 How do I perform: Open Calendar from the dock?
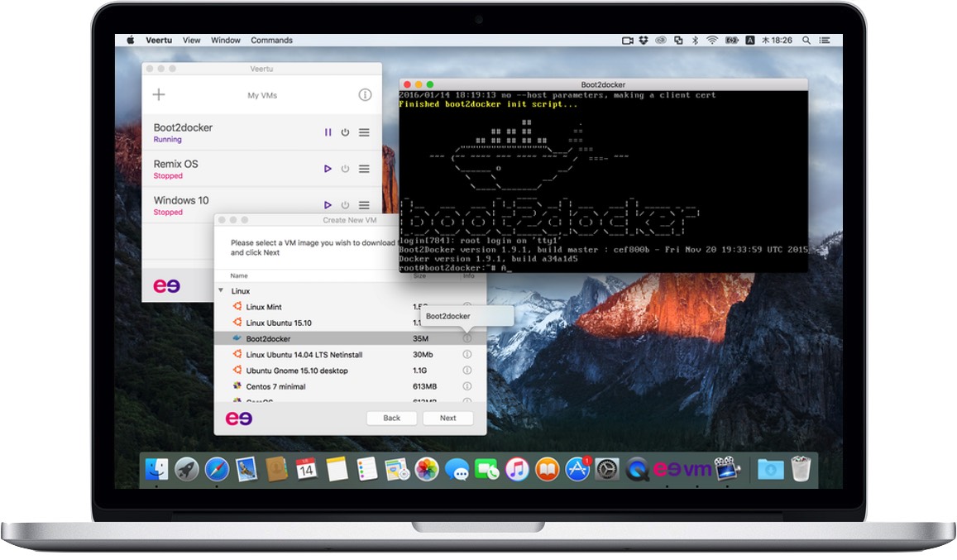tap(306, 470)
